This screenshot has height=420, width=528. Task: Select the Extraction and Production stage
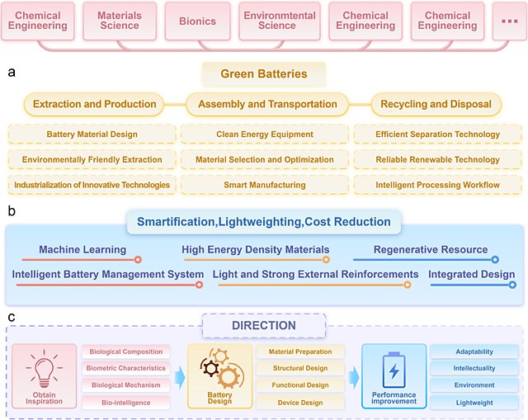pyautogui.click(x=94, y=104)
